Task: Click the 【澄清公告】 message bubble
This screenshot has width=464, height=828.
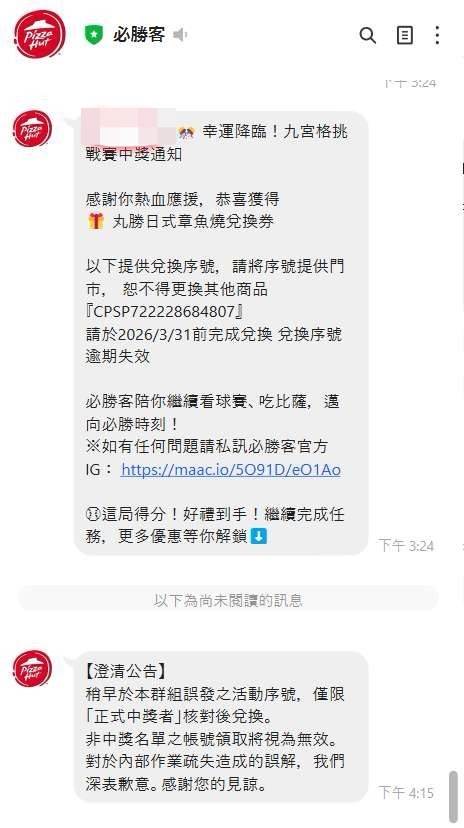Action: (x=221, y=727)
